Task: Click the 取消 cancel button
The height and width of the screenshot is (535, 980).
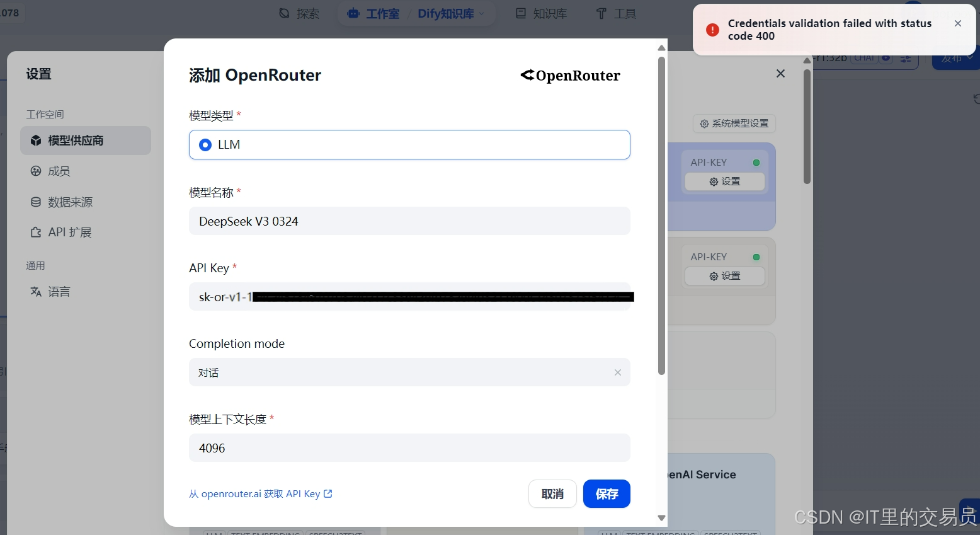Action: pyautogui.click(x=552, y=494)
